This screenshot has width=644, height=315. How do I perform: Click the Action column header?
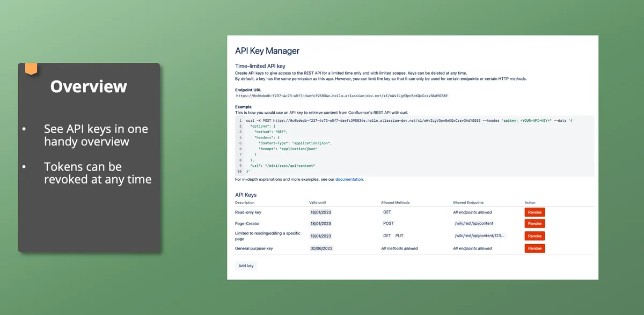530,203
